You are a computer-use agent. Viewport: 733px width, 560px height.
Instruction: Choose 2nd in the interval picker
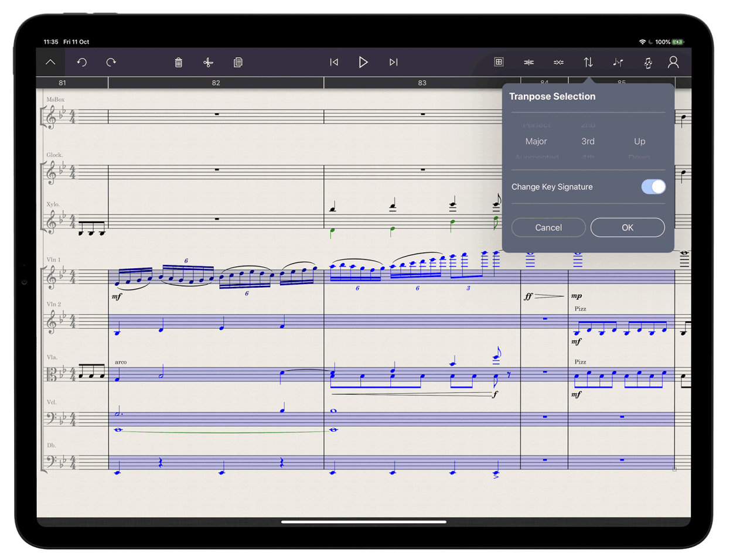pyautogui.click(x=588, y=125)
